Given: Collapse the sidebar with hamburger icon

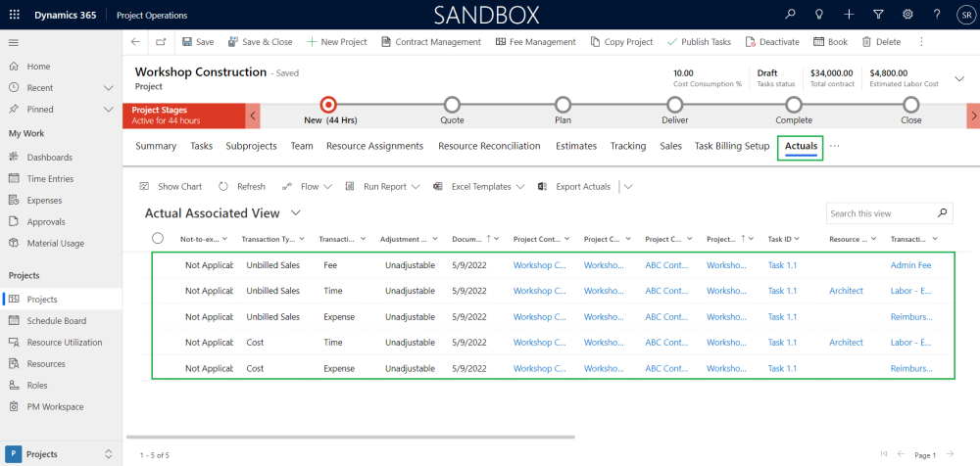Looking at the screenshot, I should point(14,42).
